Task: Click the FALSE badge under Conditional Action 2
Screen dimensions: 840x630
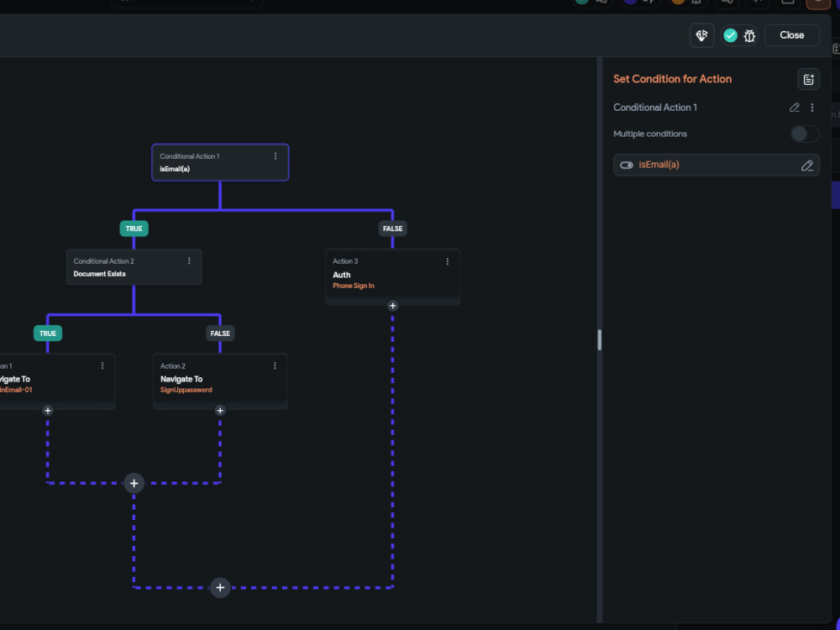Action: coord(220,333)
